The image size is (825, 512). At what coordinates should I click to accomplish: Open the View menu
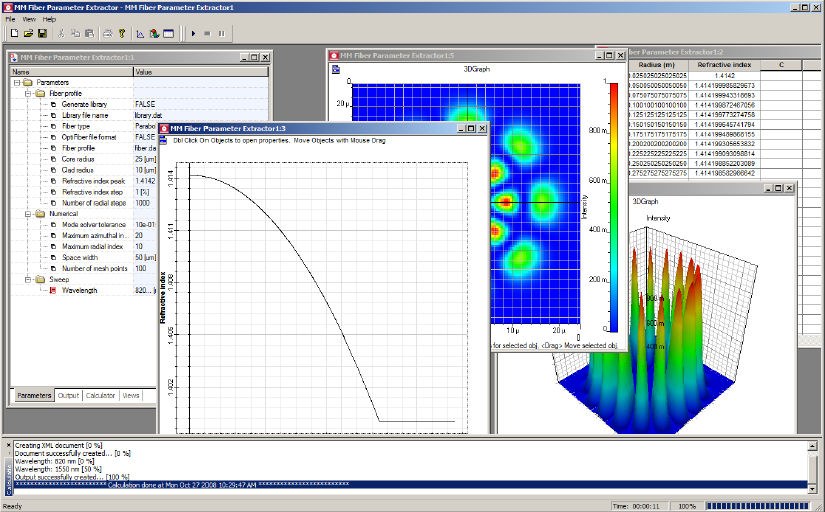[29, 19]
